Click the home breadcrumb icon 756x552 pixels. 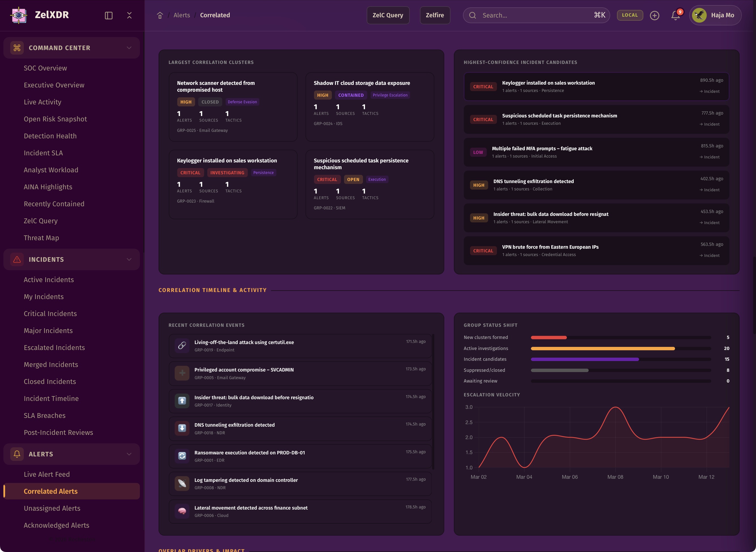[160, 15]
